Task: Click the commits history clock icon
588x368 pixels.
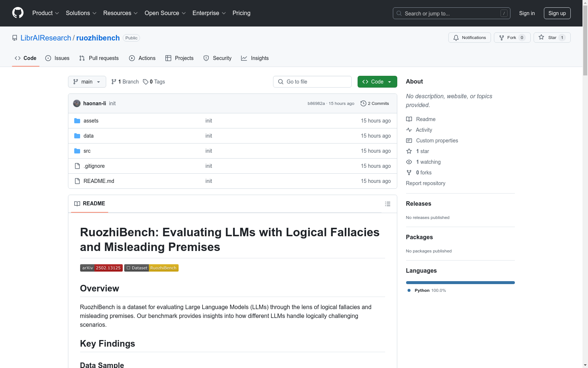Action: [363, 103]
